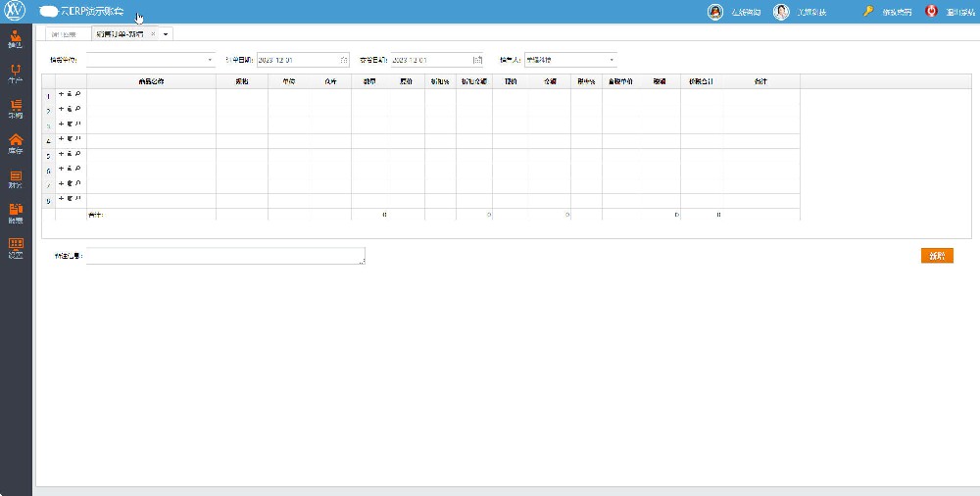Open the Settings module in the sidebar
Screen dimensions: 980x496
pyautogui.click(x=16, y=248)
